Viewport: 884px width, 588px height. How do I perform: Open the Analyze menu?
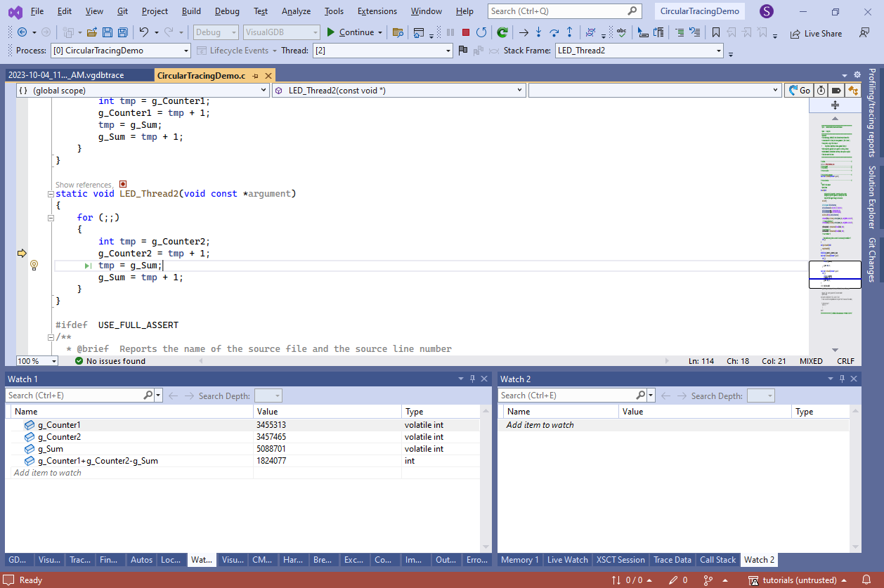click(x=296, y=11)
